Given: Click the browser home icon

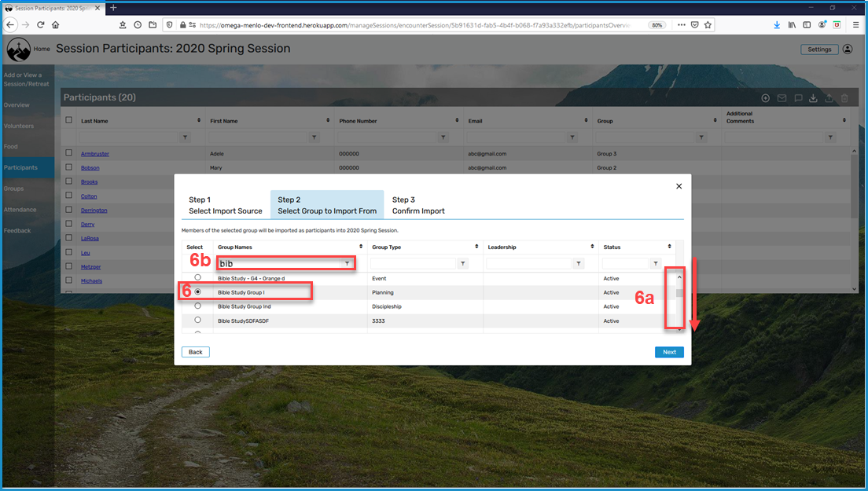Looking at the screenshot, I should tap(55, 25).
